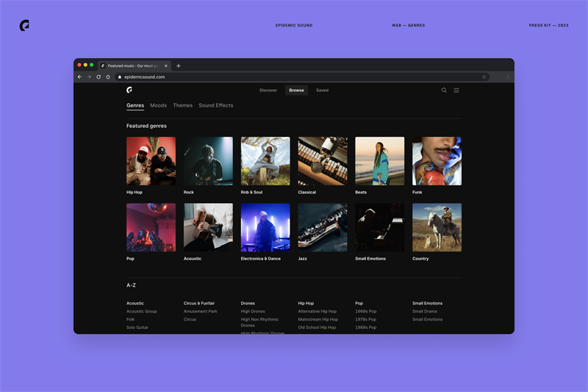
Task: Open the Solo Guitar link
Action: pyautogui.click(x=137, y=327)
